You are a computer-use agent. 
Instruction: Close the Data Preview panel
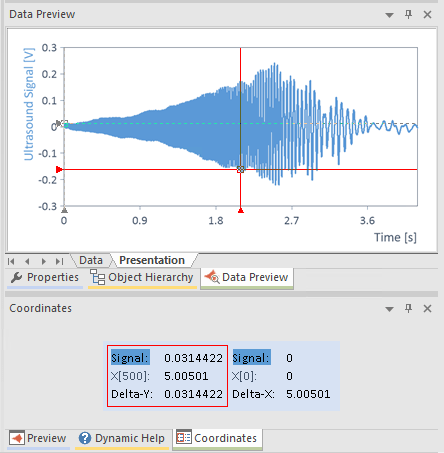(427, 15)
